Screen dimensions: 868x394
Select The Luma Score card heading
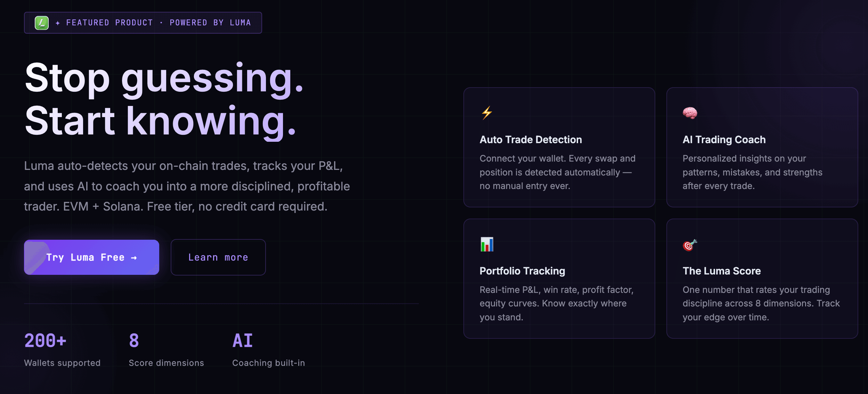click(x=722, y=271)
